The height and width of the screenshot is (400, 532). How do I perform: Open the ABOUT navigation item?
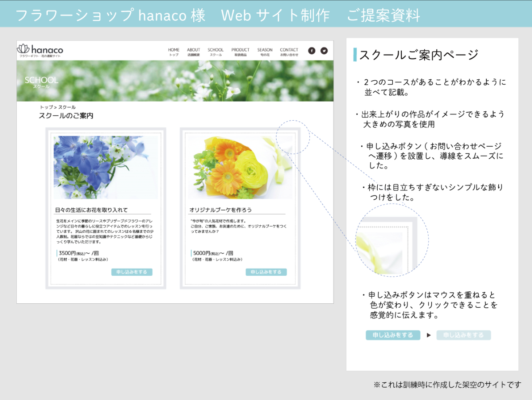[193, 52]
